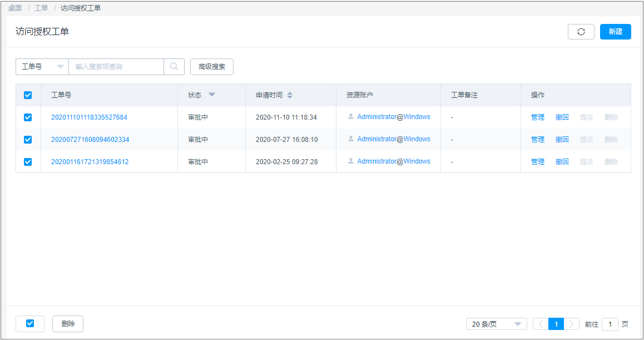The width and height of the screenshot is (644, 340).
Task: Click 撤回 for the first ticket row
Action: (562, 117)
